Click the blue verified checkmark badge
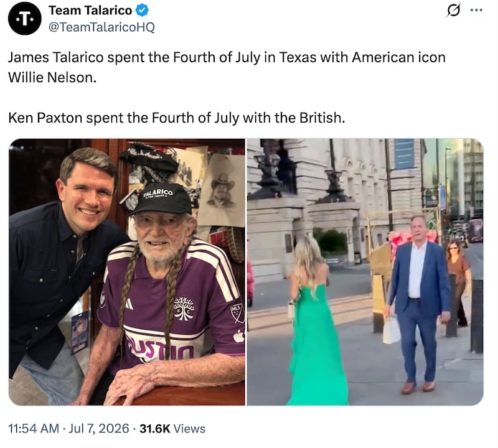Viewport: 498px width, 448px height. click(x=142, y=10)
